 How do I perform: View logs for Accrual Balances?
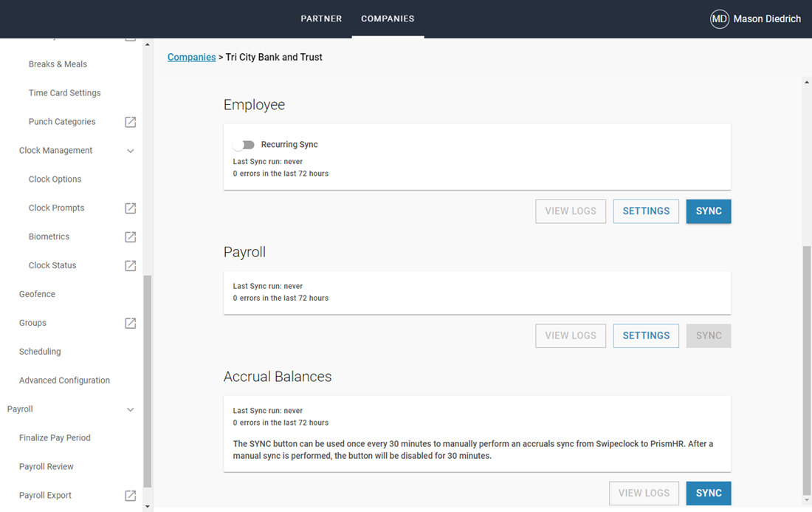pyautogui.click(x=644, y=493)
